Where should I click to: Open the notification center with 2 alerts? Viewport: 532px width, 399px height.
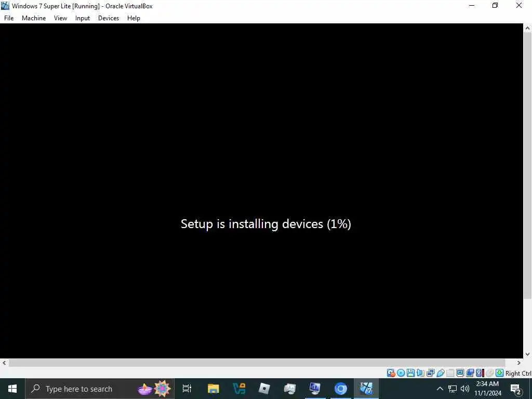point(516,389)
